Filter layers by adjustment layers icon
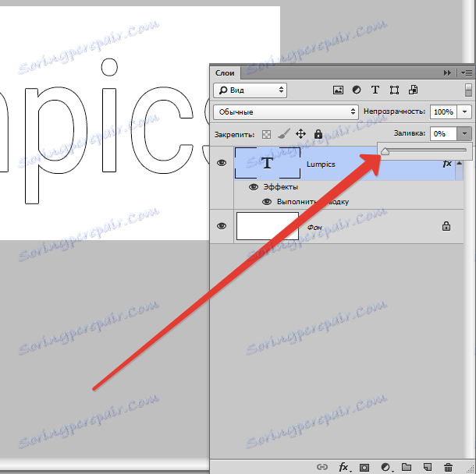 pyautogui.click(x=357, y=90)
